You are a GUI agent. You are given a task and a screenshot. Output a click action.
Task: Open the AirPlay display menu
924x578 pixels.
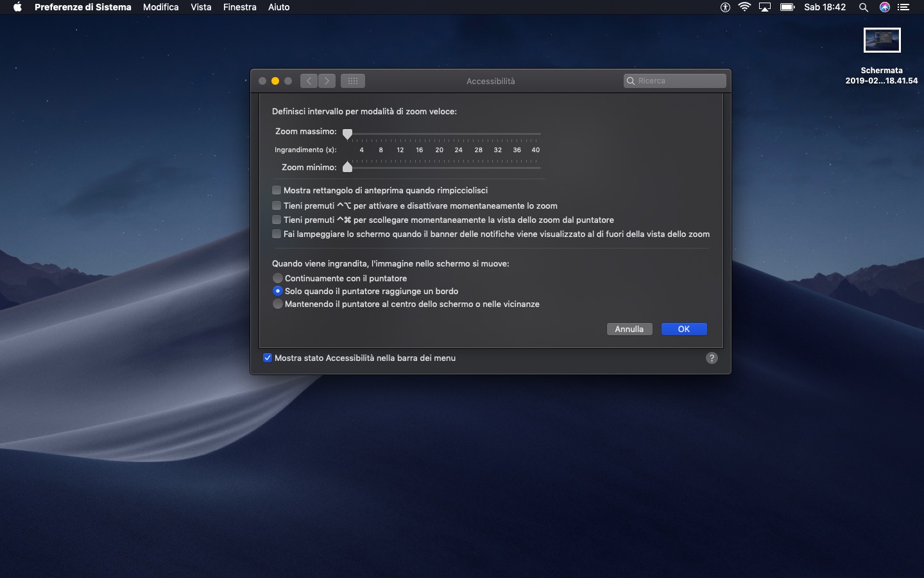tap(765, 7)
